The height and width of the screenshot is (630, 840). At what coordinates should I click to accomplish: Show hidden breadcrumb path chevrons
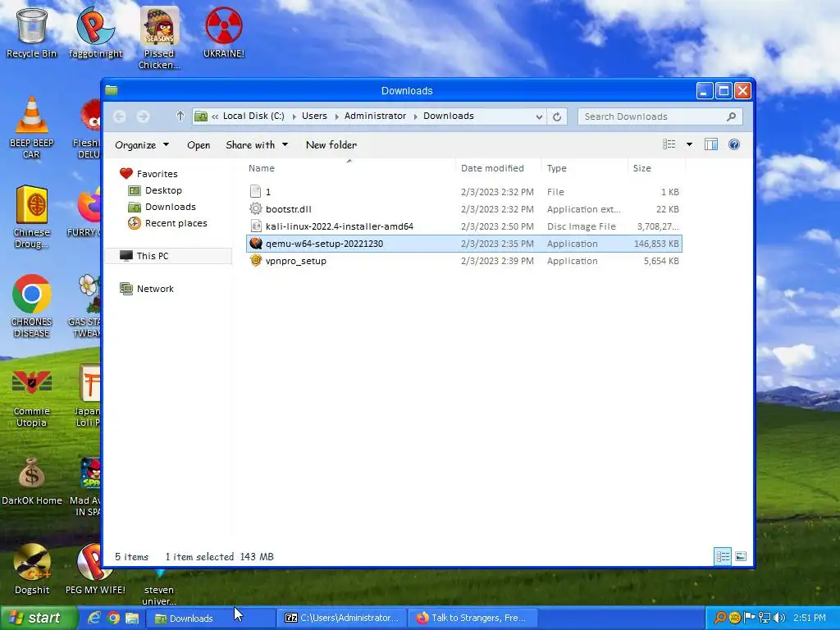pyautogui.click(x=215, y=116)
